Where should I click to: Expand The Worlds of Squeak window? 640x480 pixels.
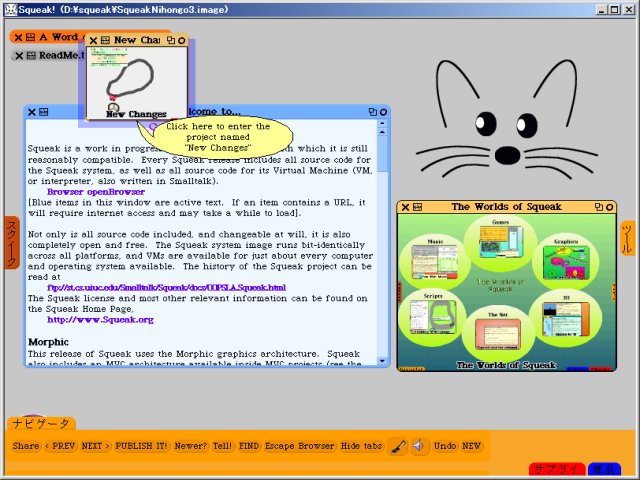(599, 207)
